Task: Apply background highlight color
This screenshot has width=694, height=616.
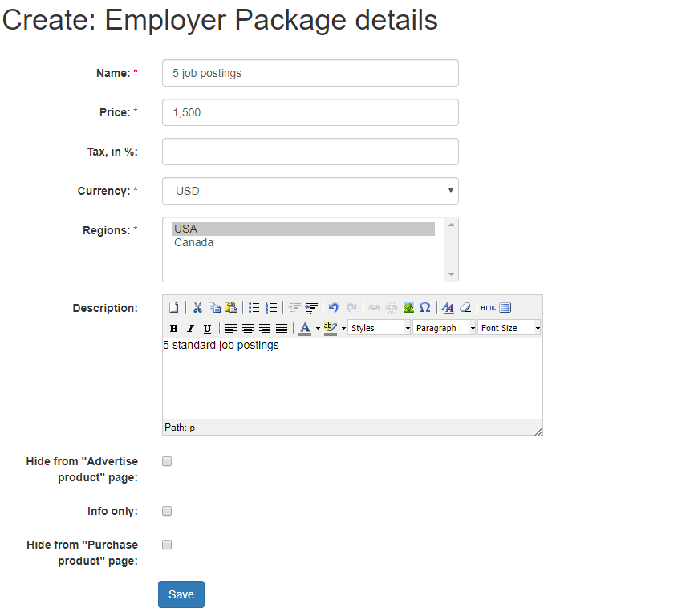Action: tap(331, 328)
